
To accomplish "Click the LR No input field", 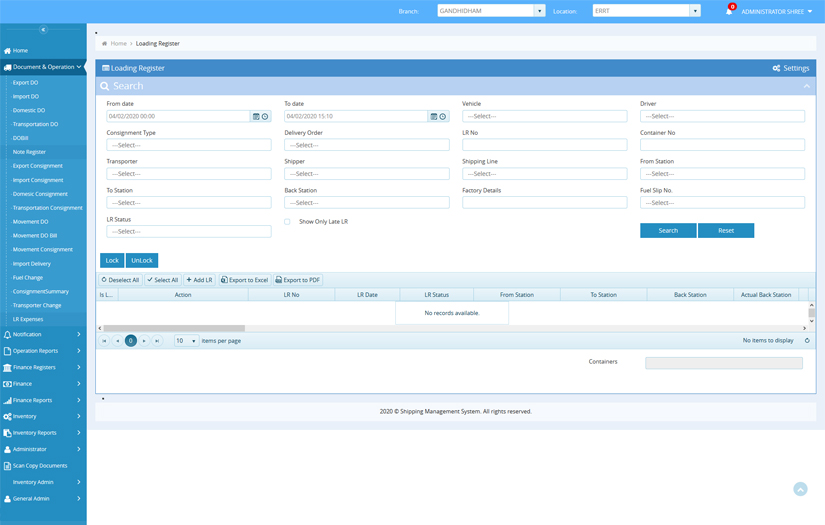I will [545, 145].
